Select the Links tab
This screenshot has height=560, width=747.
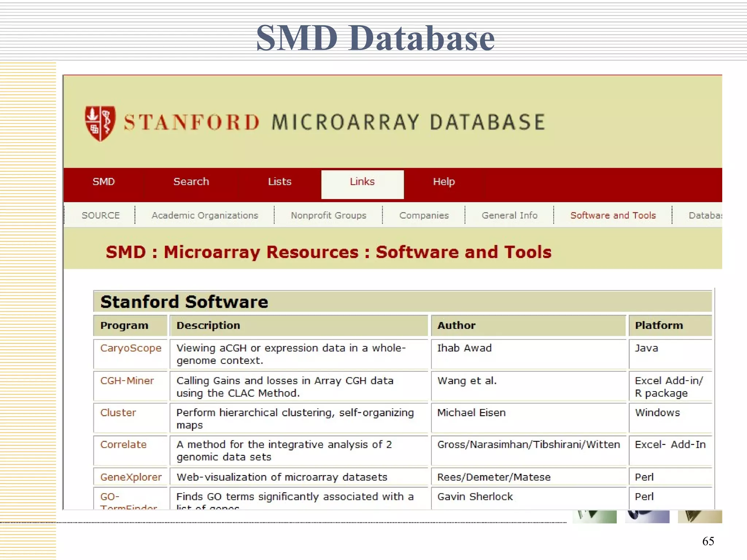click(x=362, y=184)
